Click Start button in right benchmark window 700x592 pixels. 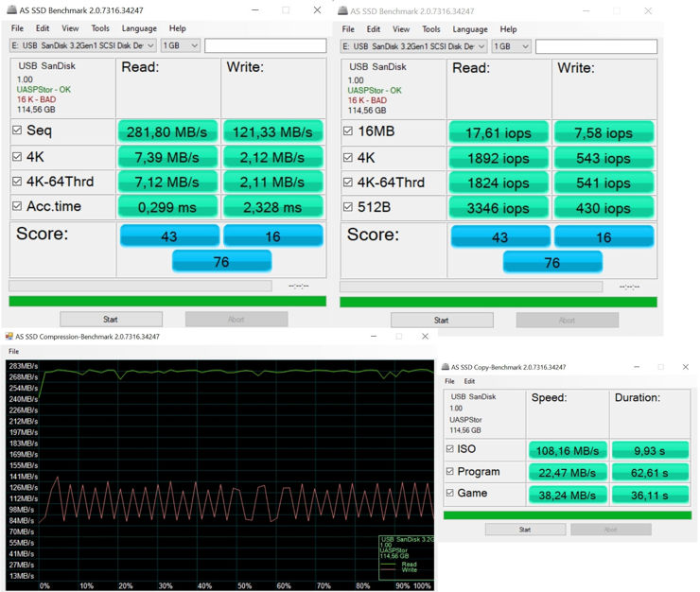click(x=442, y=320)
